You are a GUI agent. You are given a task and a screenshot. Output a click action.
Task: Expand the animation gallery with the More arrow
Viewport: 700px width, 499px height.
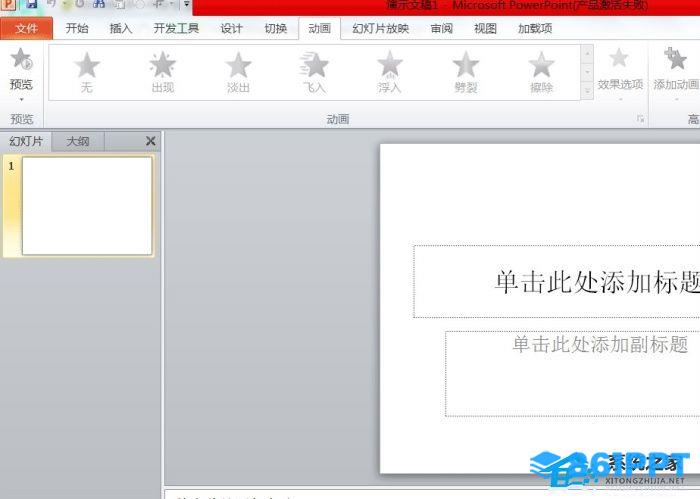tap(587, 91)
